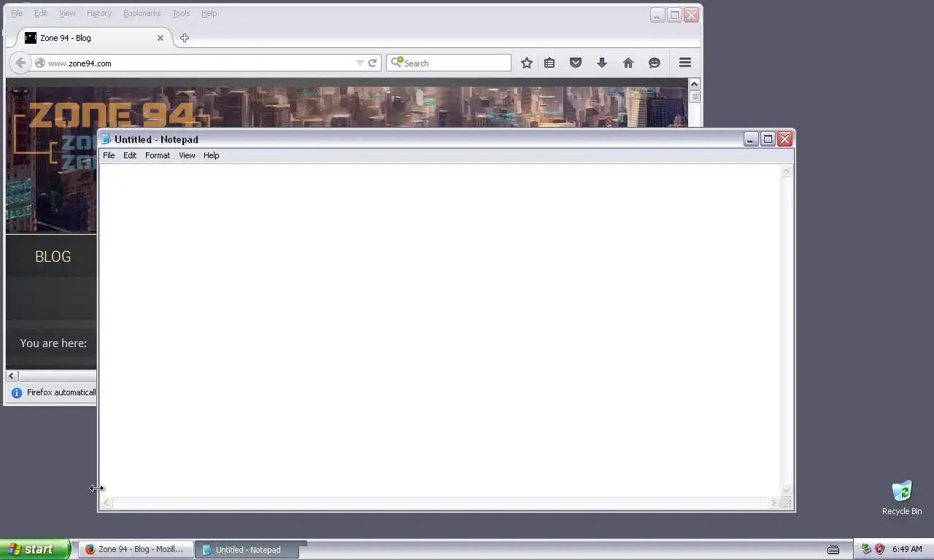
Task: Close the Zone 94 - Blog tab
Action: click(x=161, y=38)
